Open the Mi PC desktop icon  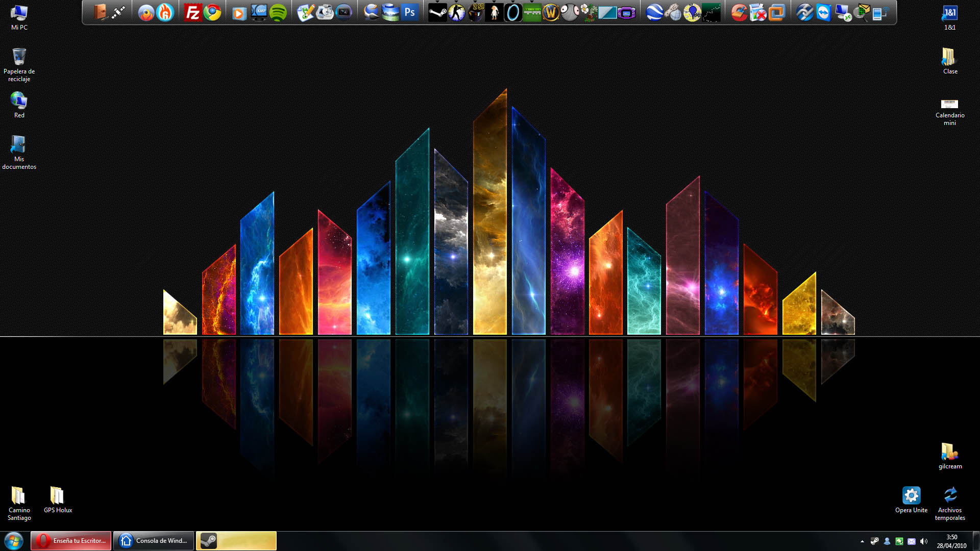[19, 18]
